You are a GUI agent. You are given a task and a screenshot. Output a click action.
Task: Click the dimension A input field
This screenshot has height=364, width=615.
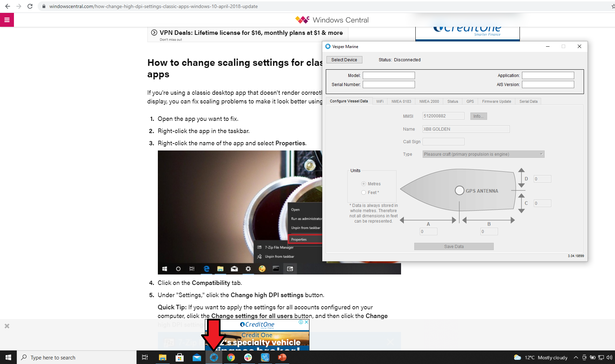428,232
